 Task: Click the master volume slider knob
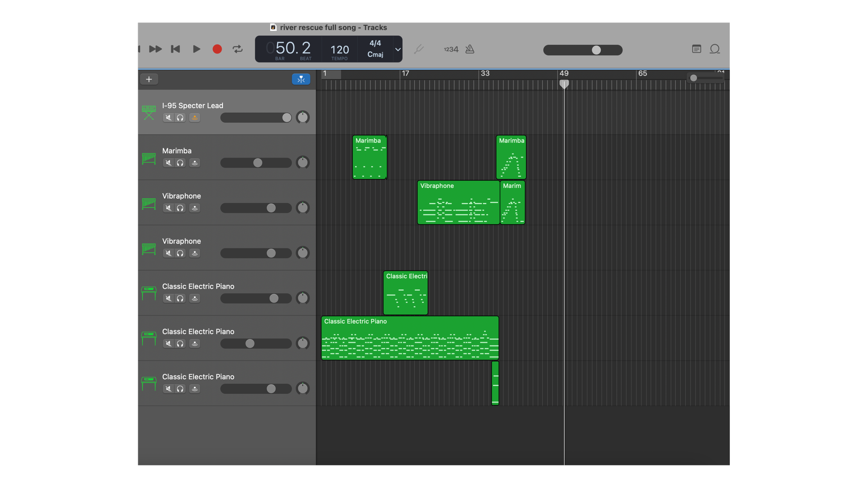click(x=596, y=50)
